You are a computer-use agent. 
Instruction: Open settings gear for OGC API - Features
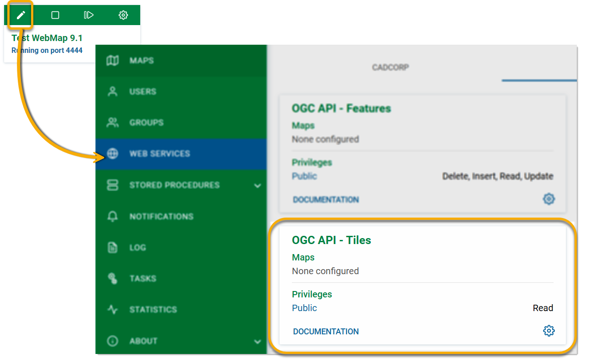click(549, 199)
